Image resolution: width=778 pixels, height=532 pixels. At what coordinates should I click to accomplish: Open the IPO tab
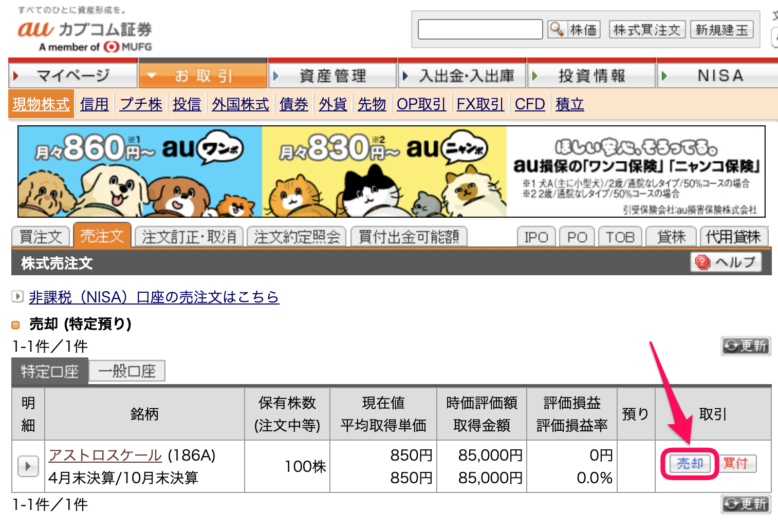536,237
